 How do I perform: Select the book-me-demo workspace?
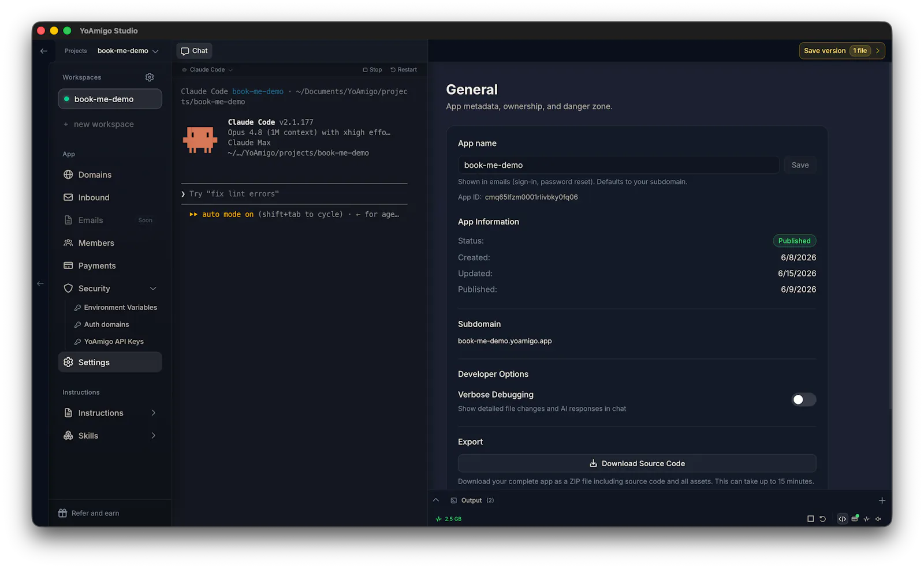(110, 99)
